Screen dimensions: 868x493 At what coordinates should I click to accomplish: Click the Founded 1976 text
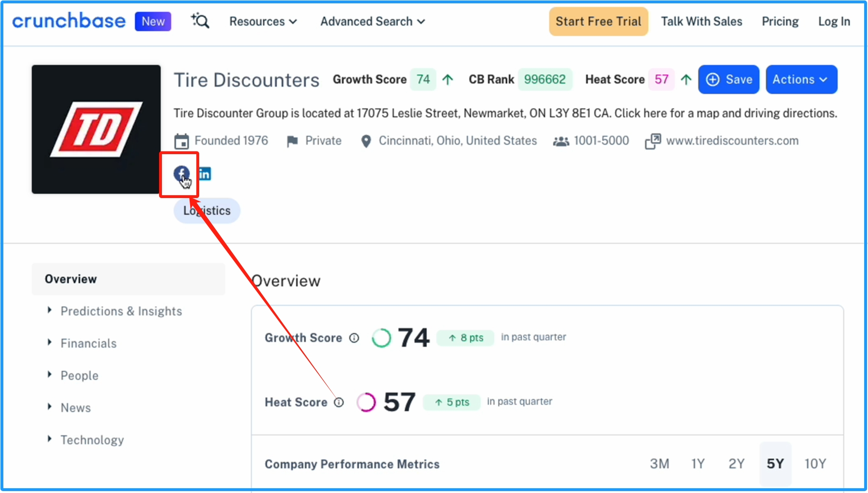coord(231,141)
